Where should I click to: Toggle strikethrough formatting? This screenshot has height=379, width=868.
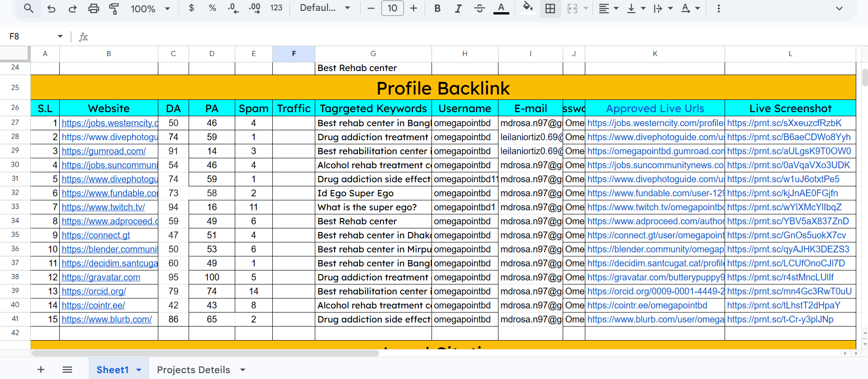click(x=479, y=8)
